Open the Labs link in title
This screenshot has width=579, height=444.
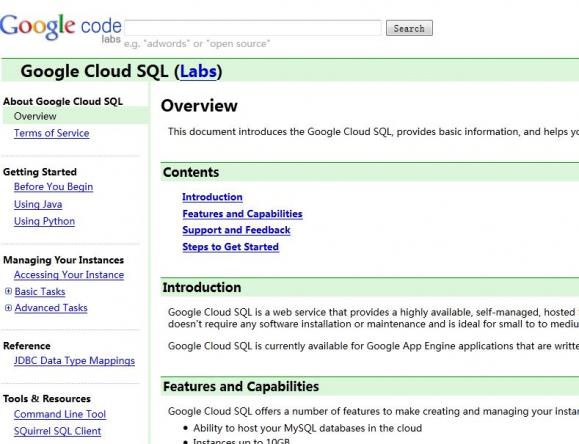[198, 71]
